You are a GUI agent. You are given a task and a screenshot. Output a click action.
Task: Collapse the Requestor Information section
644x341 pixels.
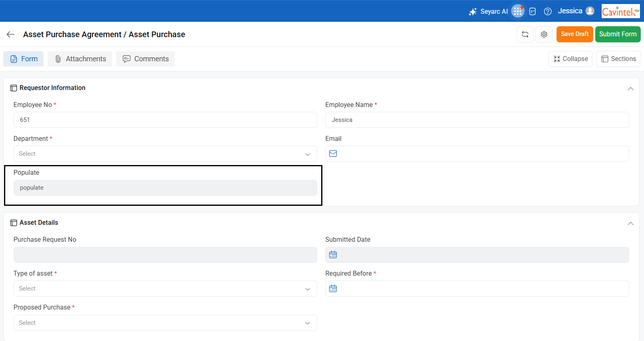(630, 88)
